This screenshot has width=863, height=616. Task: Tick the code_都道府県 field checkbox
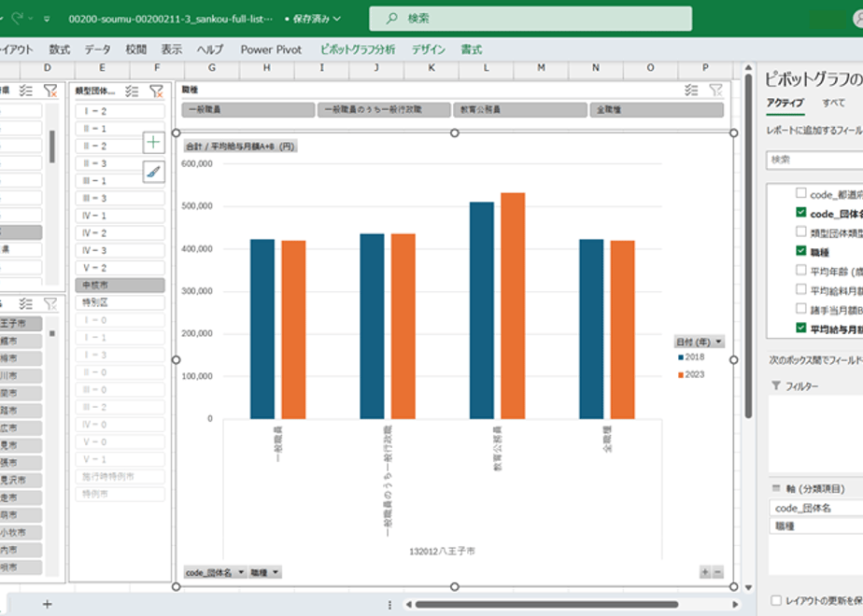tap(801, 193)
